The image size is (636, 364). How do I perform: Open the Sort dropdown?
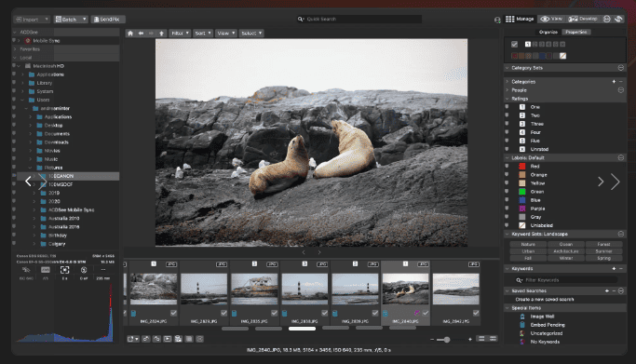click(203, 34)
